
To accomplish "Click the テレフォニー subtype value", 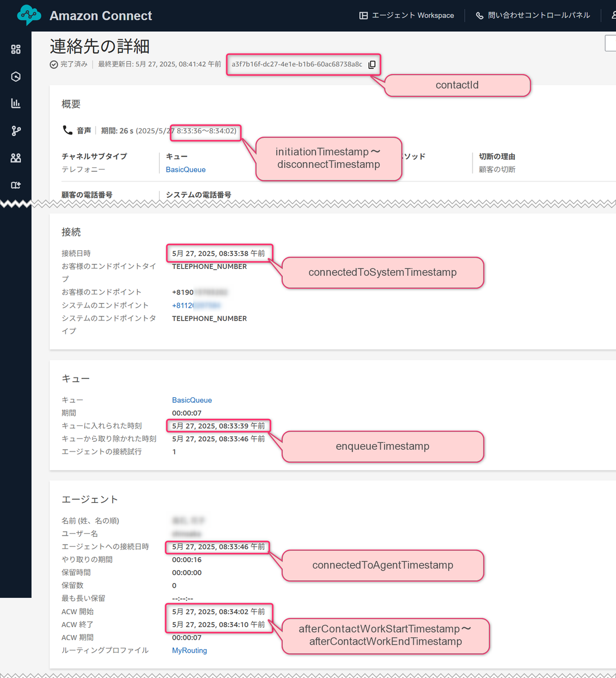I will tap(83, 169).
